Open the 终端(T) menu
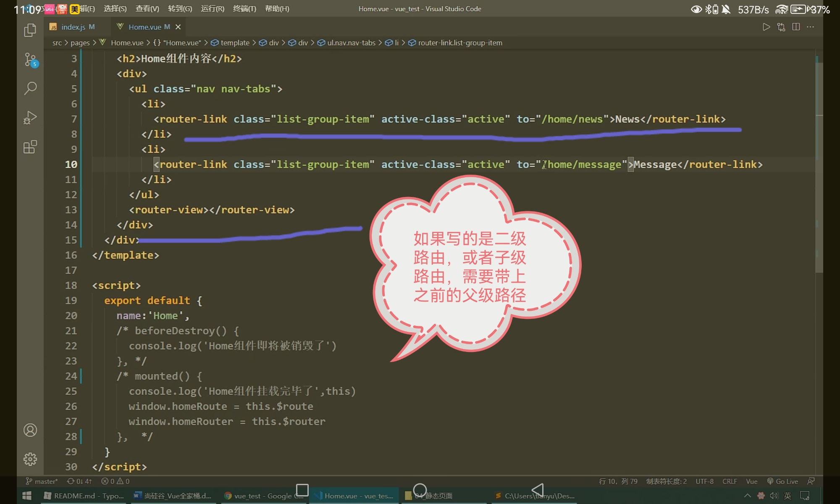The height and width of the screenshot is (504, 840). tap(244, 9)
